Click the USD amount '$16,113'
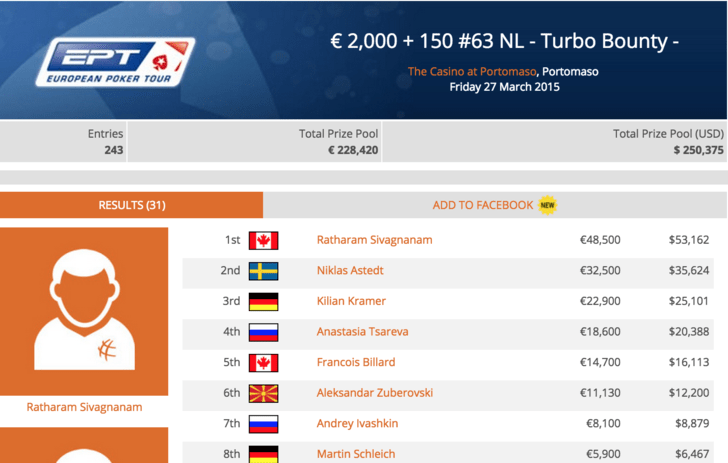Viewport: 728px width, 463px height. [x=689, y=363]
